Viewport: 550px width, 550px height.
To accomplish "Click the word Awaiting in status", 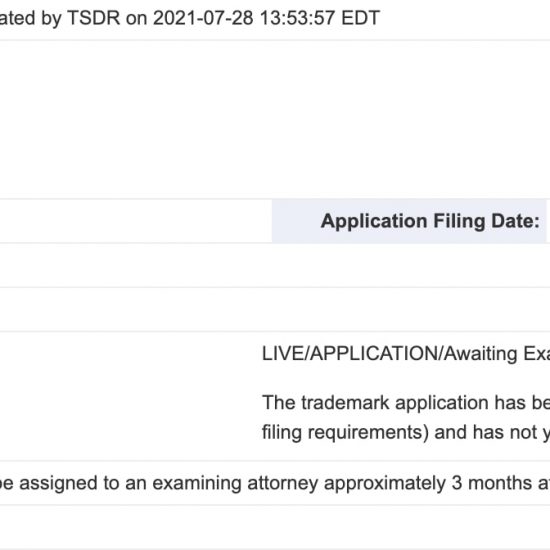I will coord(480,353).
